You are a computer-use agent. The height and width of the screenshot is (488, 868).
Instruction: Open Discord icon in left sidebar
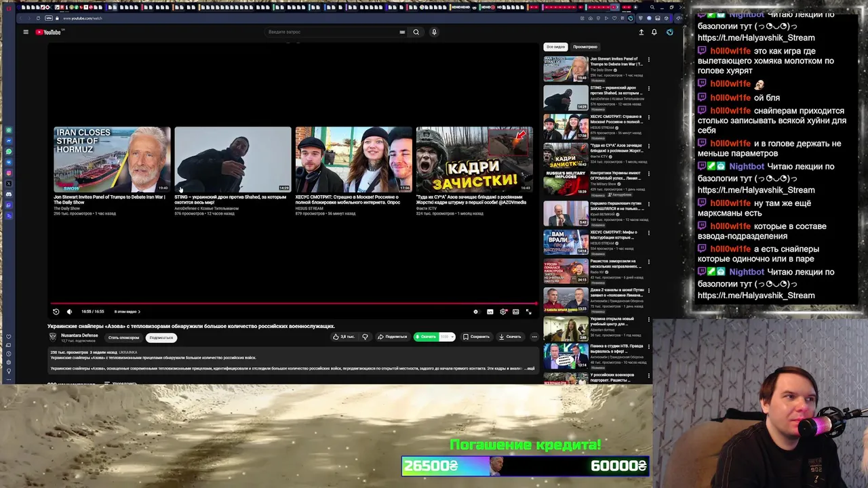[x=9, y=194]
